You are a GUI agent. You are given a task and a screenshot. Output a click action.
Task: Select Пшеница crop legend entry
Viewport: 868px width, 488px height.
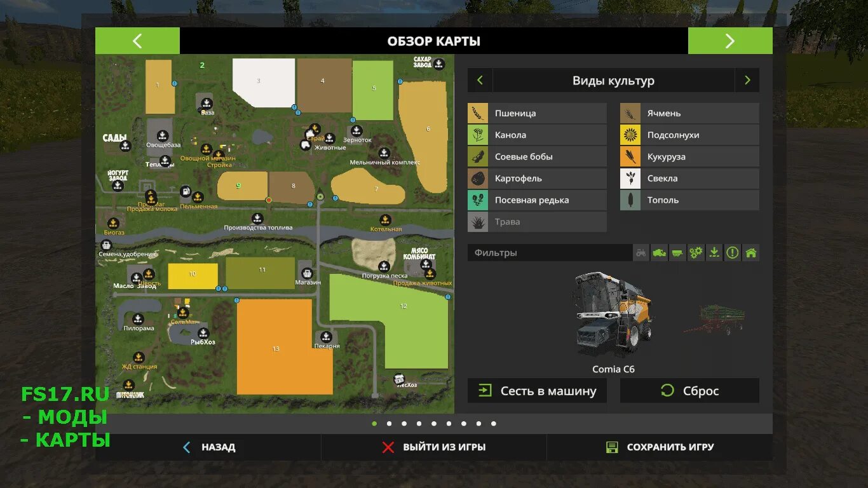coord(537,113)
